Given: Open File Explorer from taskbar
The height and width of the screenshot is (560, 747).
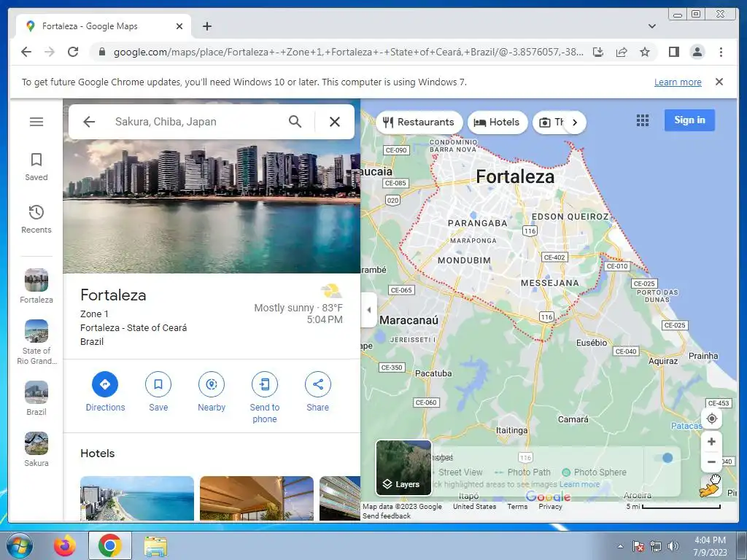Looking at the screenshot, I should pos(156,545).
